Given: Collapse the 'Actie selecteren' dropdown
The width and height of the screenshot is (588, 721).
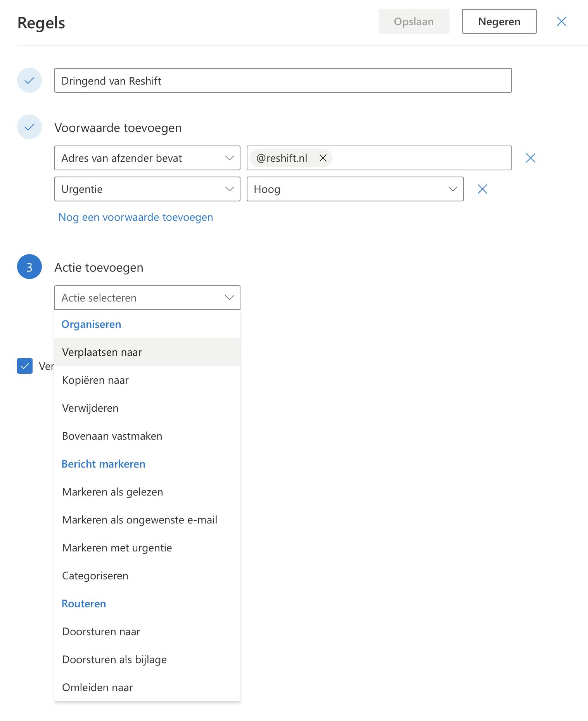Looking at the screenshot, I should click(147, 298).
